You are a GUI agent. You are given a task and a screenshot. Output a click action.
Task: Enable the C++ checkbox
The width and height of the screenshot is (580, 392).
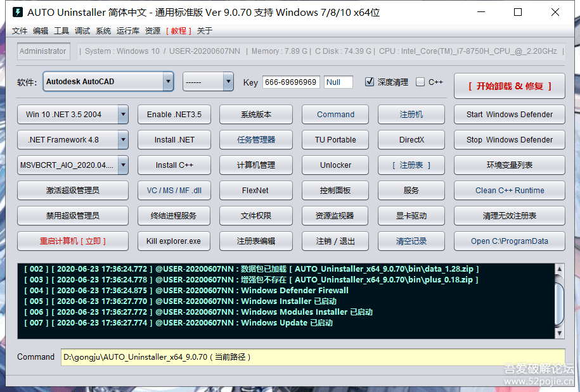(x=420, y=82)
